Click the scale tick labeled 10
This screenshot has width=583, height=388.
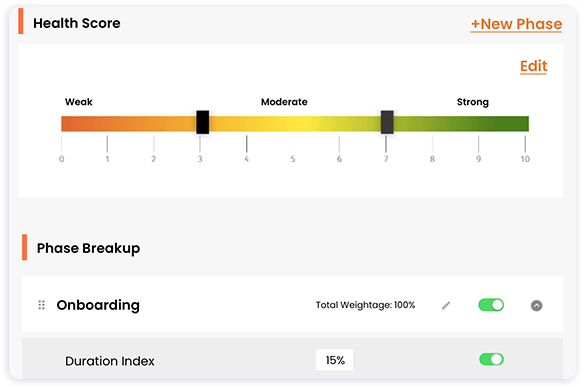click(525, 159)
